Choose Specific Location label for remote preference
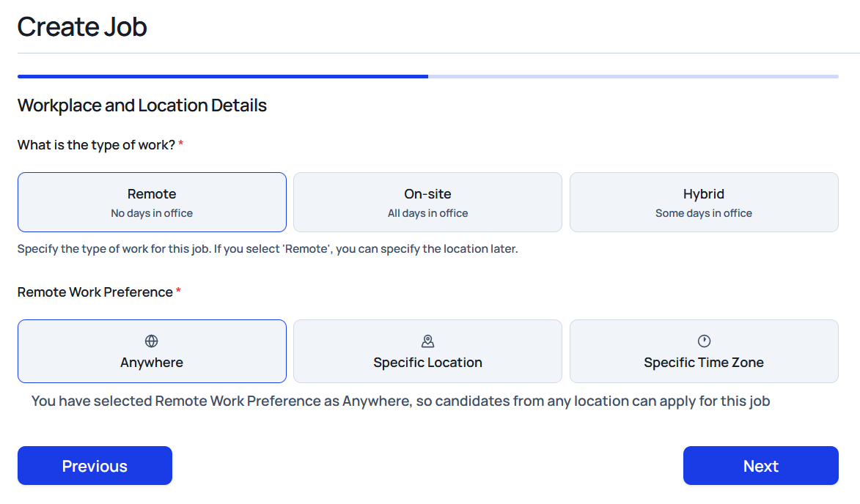The width and height of the screenshot is (860, 504). pos(427,363)
